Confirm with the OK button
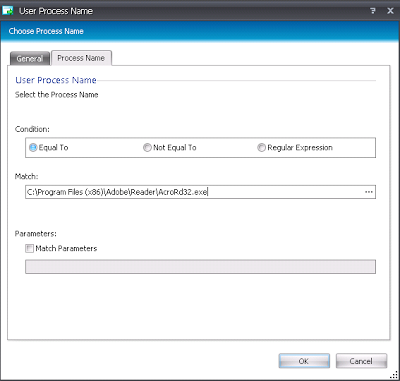 (304, 361)
